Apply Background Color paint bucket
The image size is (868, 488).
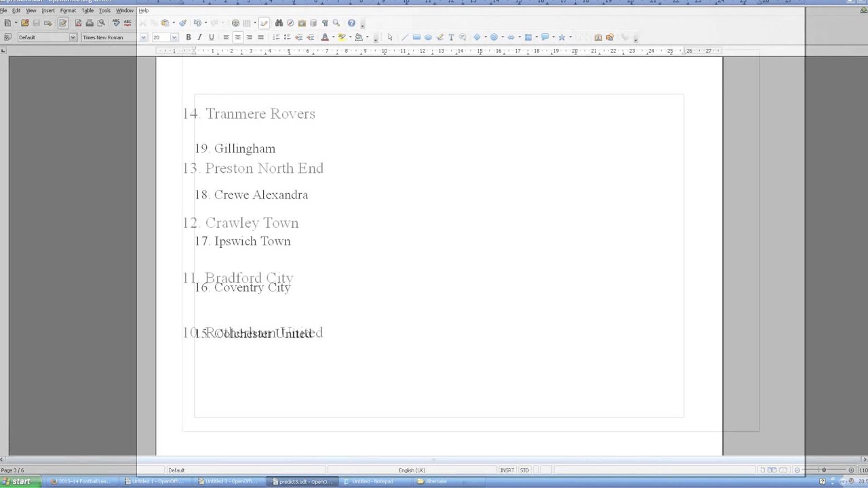point(359,37)
